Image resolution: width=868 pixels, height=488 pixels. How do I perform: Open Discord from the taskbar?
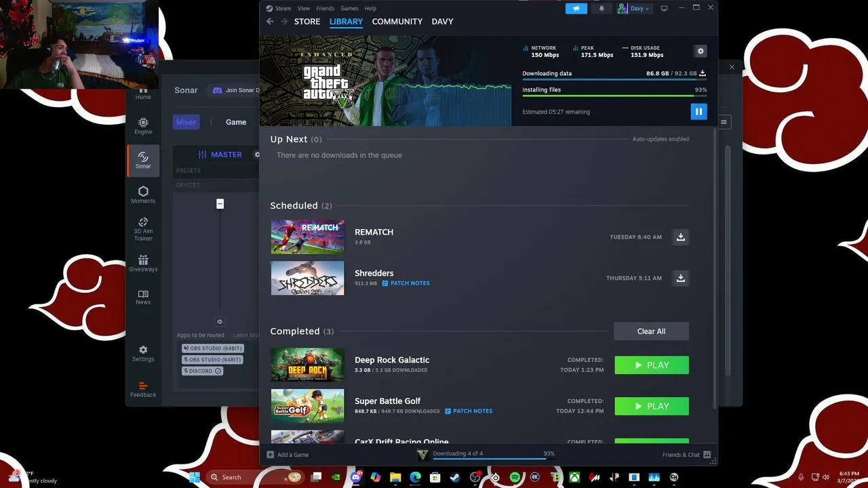point(356,477)
